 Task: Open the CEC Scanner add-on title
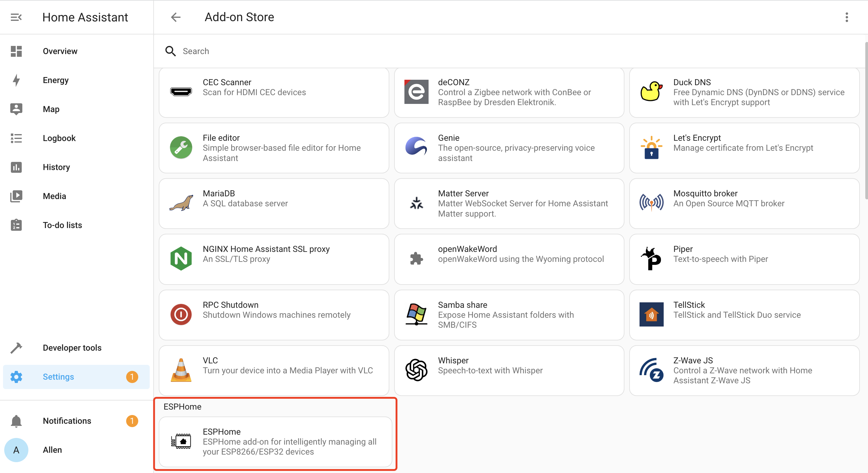[x=227, y=82]
